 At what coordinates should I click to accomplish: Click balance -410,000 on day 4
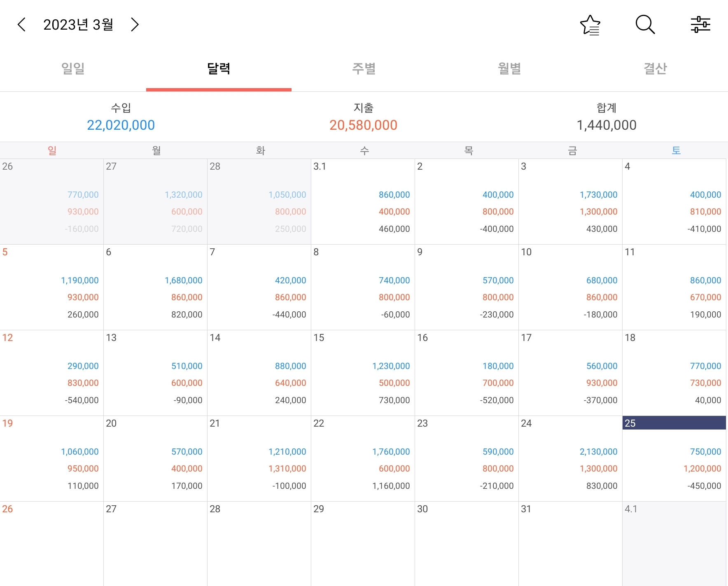tap(704, 229)
